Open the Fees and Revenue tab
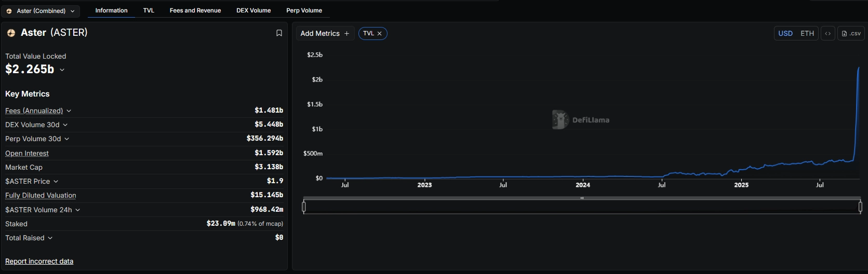868x274 pixels. [195, 10]
